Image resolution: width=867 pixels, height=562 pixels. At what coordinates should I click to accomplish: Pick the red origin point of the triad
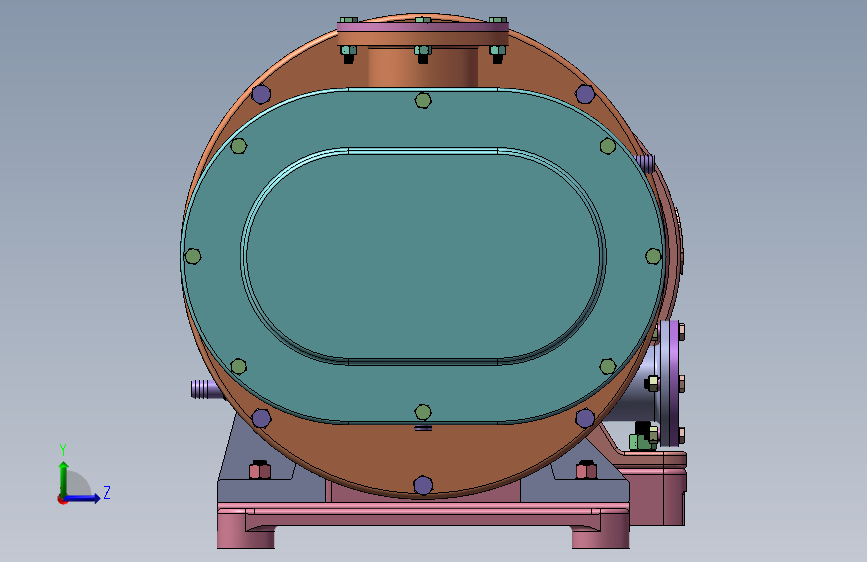point(62,499)
